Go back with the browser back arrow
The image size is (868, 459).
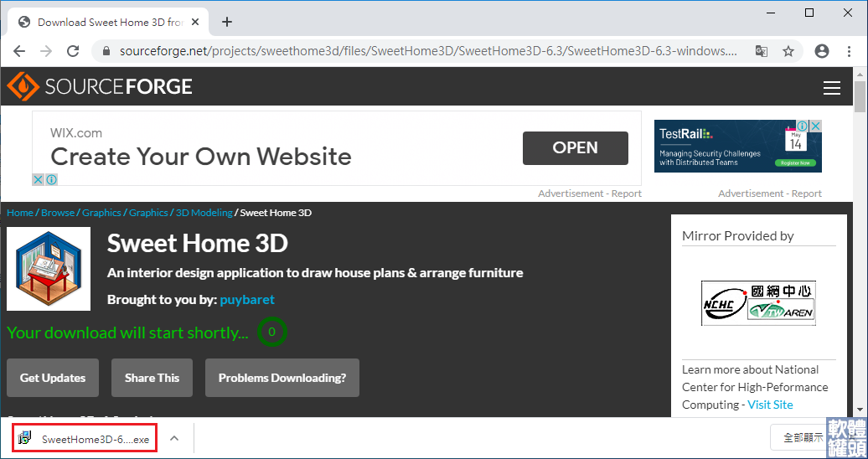coord(19,51)
